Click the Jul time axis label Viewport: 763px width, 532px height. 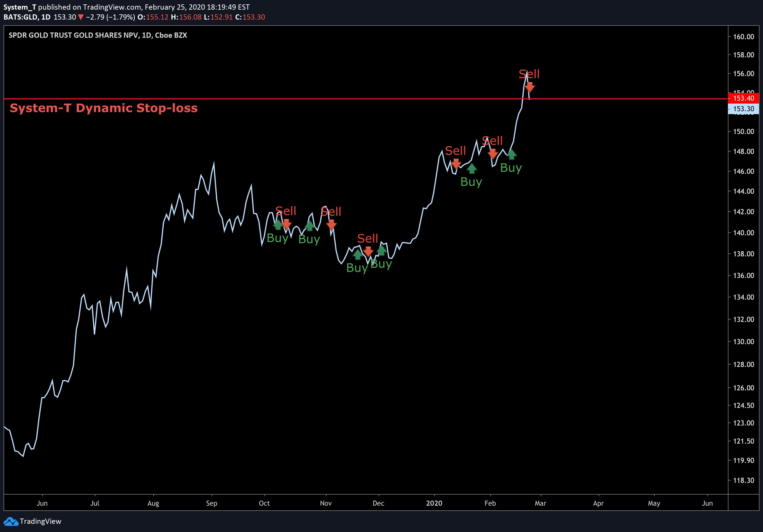coord(95,503)
